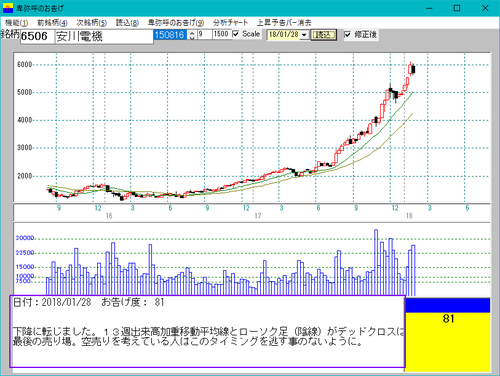The image size is (500, 376).
Task: Open the 分析チャート menu
Action: pyautogui.click(x=230, y=23)
